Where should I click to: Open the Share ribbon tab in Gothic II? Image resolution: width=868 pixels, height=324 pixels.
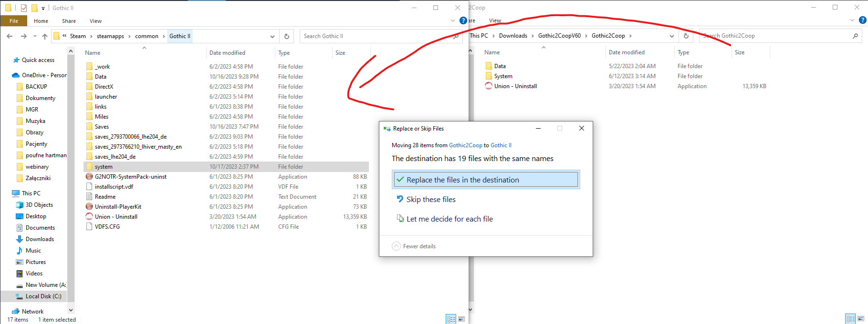pos(69,21)
